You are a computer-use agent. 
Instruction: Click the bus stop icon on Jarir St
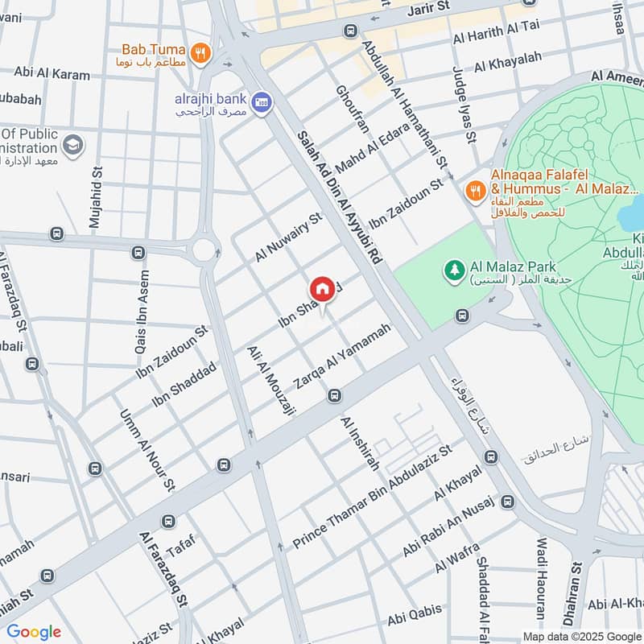350,31
